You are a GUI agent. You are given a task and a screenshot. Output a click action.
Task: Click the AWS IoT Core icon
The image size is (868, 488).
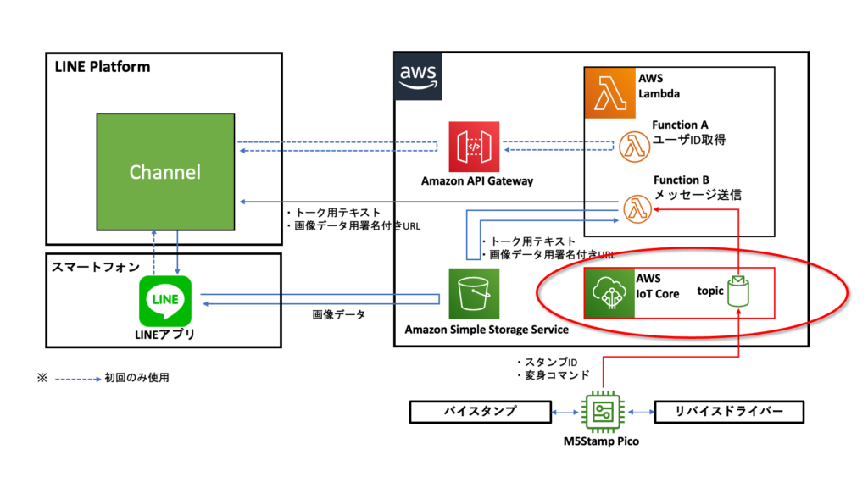click(609, 293)
